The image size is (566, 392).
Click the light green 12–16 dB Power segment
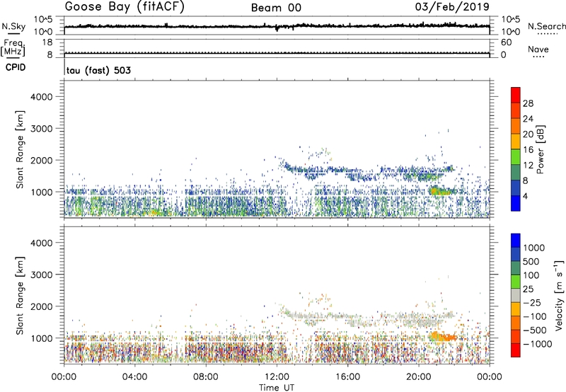pyautogui.click(x=516, y=156)
